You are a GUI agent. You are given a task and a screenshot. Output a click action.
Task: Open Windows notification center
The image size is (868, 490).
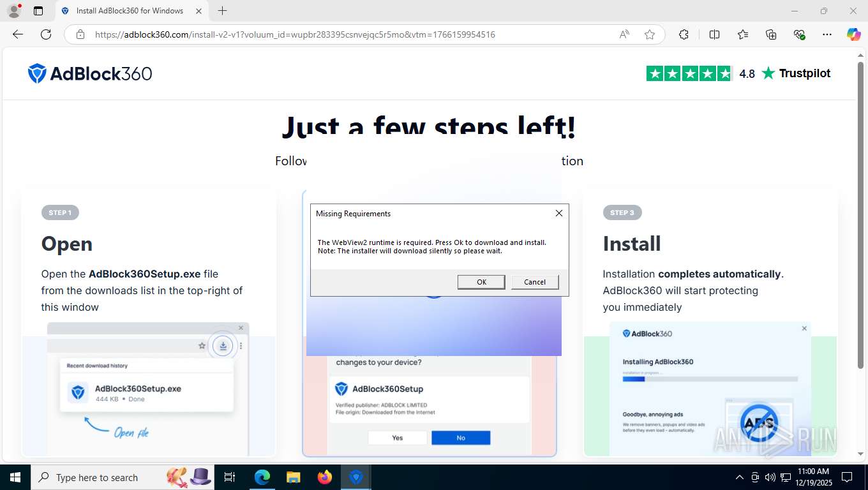tap(847, 477)
